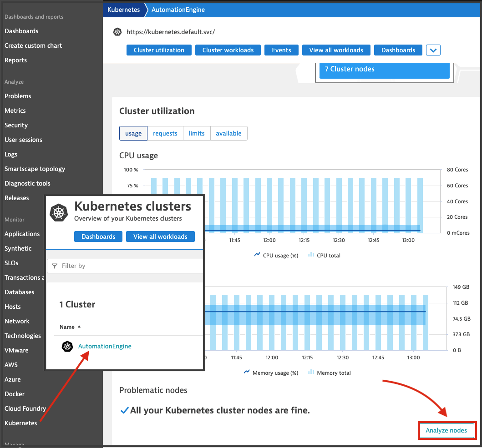Click the Analyze nodes button
This screenshot has height=448, width=482.
coord(446,430)
